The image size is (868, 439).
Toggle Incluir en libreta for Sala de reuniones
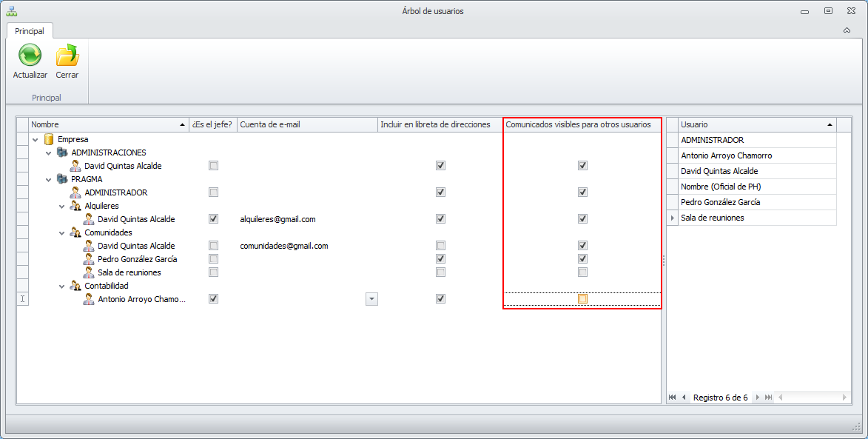[440, 272]
